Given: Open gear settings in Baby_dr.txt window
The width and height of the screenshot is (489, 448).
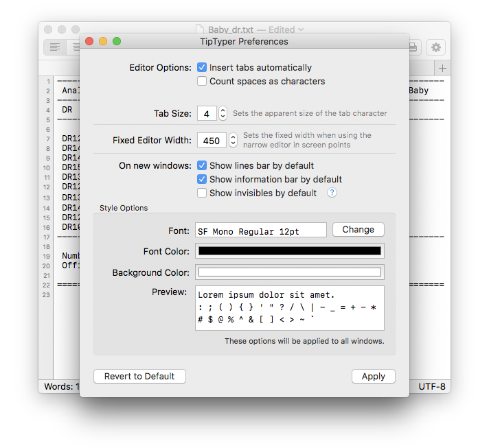Looking at the screenshot, I should point(435,47).
